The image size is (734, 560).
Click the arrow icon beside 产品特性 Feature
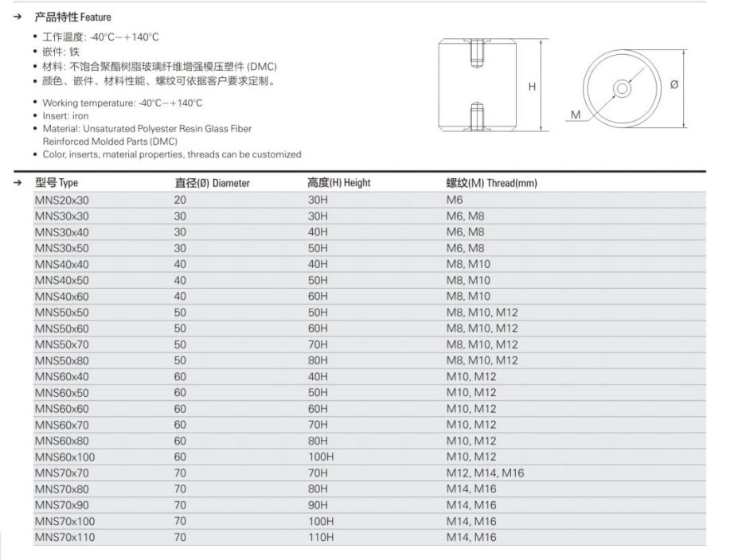(x=17, y=16)
